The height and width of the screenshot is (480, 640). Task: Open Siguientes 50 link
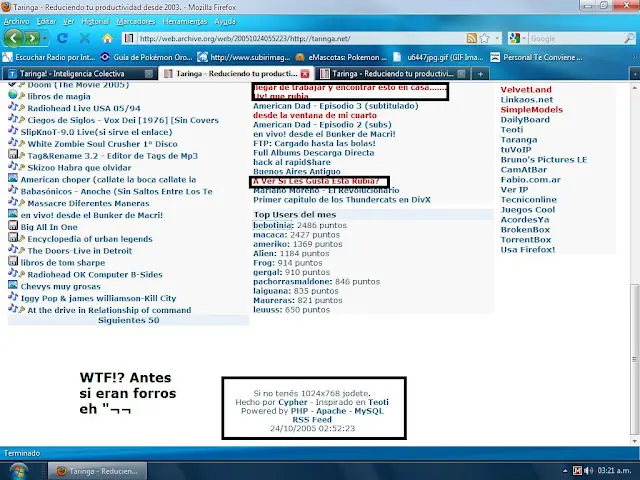[x=129, y=320]
